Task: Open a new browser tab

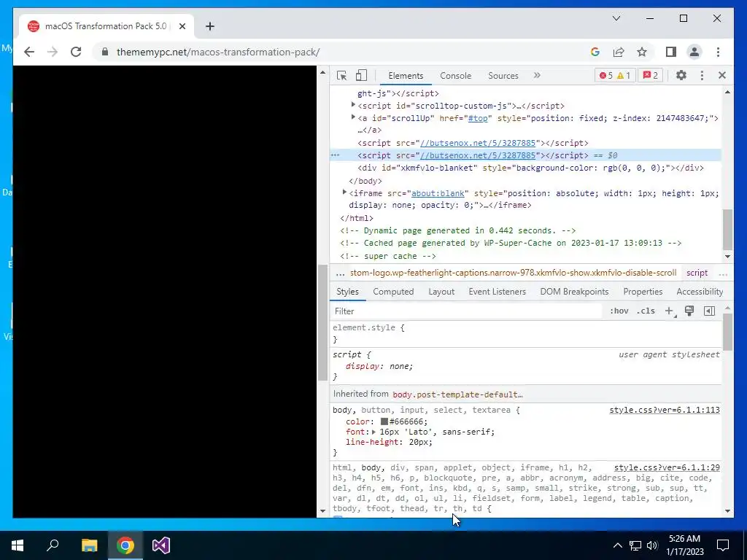Action: [x=210, y=26]
